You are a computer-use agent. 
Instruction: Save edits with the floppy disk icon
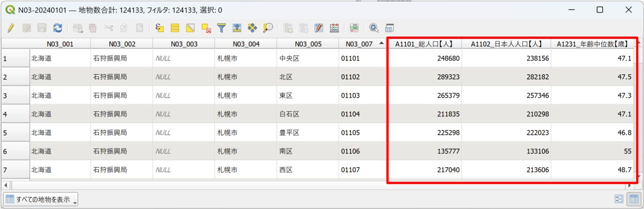pyautogui.click(x=42, y=28)
